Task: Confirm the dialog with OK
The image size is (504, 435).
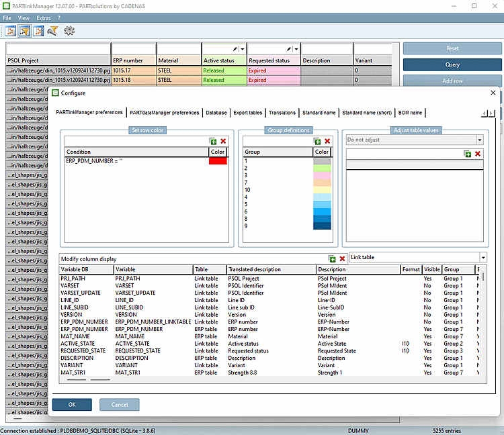Action: [71, 405]
